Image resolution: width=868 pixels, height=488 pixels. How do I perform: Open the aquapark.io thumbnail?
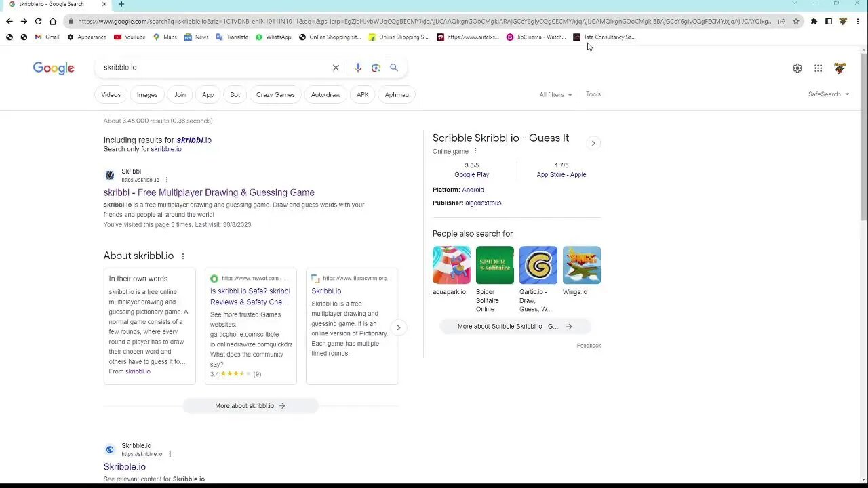[452, 265]
